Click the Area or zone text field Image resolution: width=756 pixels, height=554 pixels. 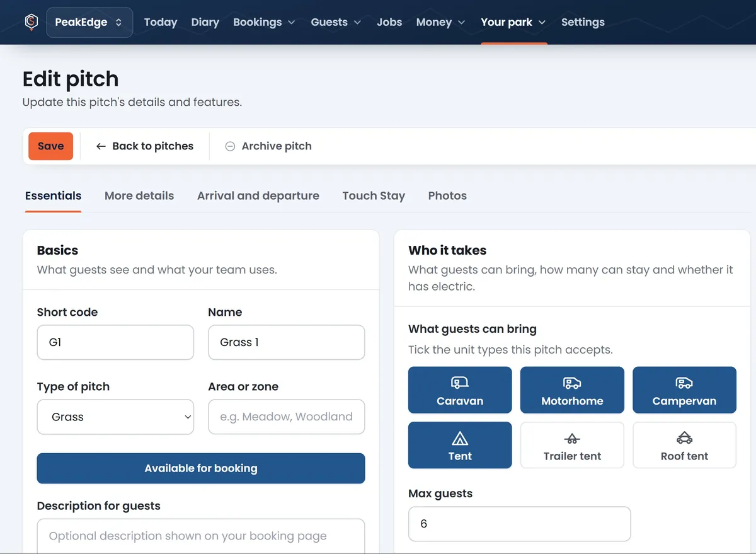click(287, 417)
